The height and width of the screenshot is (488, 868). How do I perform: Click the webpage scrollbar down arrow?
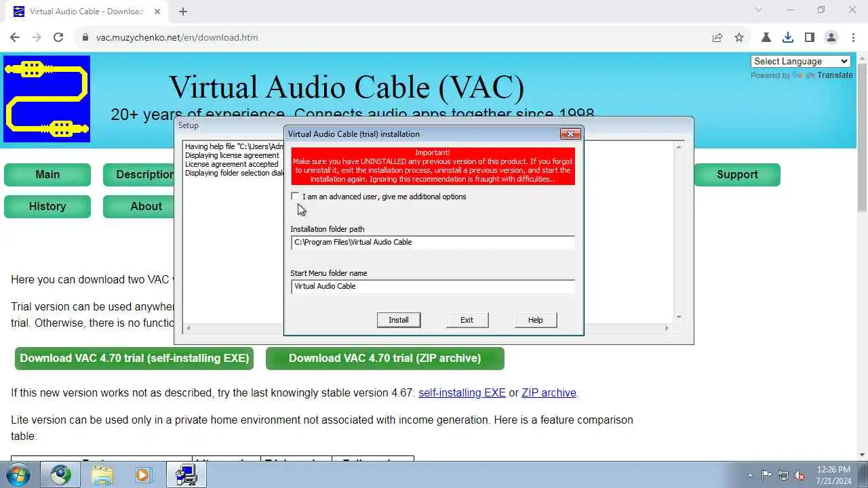tap(862, 455)
